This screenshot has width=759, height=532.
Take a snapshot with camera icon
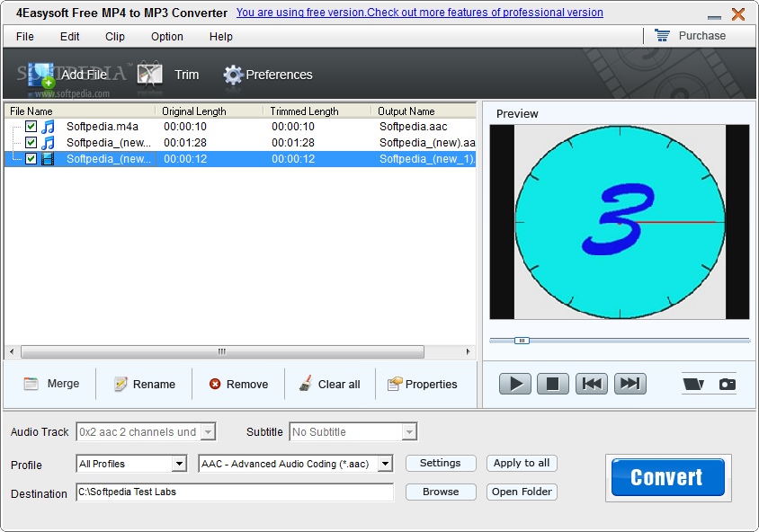[x=727, y=384]
